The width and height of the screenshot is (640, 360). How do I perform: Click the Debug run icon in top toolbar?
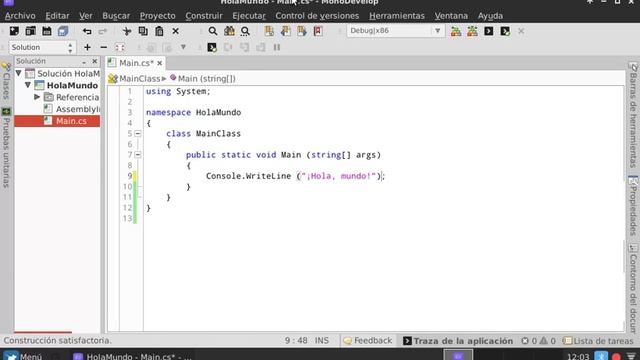coord(505,31)
